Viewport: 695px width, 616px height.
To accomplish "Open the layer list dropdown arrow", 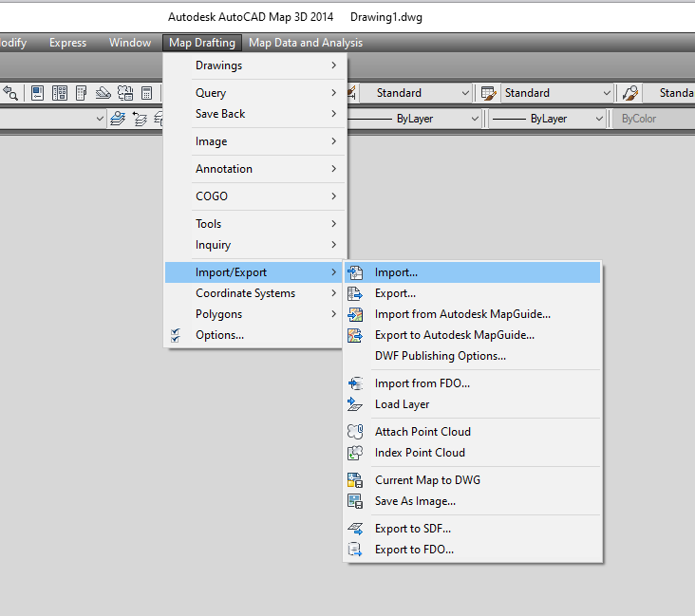I will (x=100, y=119).
